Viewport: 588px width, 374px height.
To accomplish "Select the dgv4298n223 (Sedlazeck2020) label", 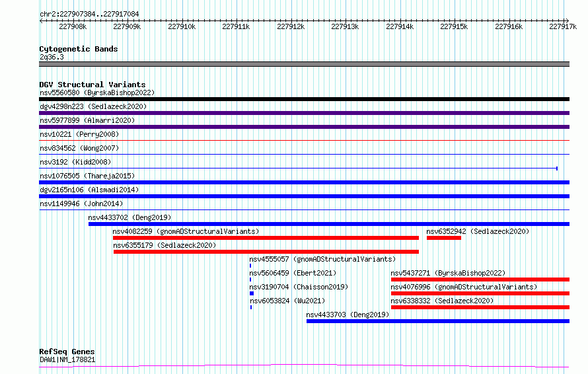I will pos(93,106).
